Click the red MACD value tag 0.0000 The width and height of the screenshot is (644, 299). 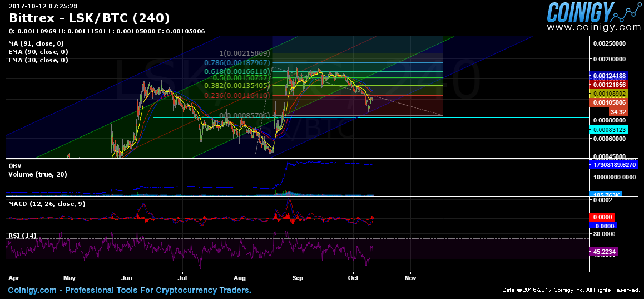point(602,217)
